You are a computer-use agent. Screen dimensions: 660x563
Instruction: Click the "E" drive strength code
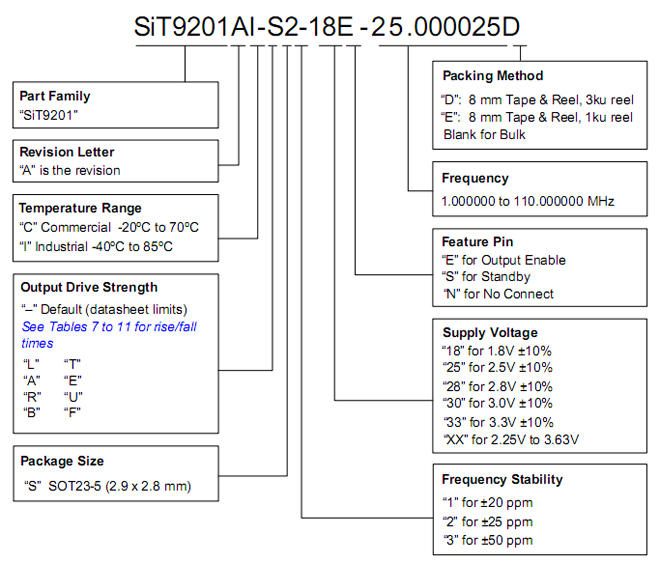click(x=72, y=380)
